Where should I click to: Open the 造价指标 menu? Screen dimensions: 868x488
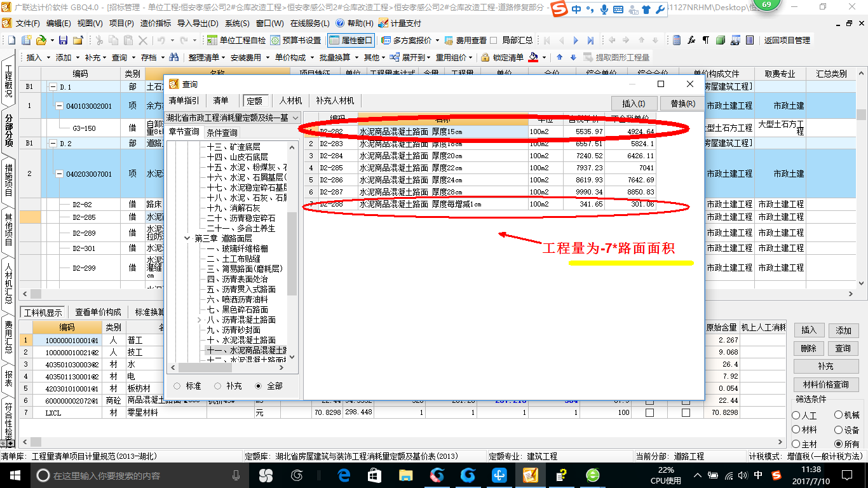(155, 23)
